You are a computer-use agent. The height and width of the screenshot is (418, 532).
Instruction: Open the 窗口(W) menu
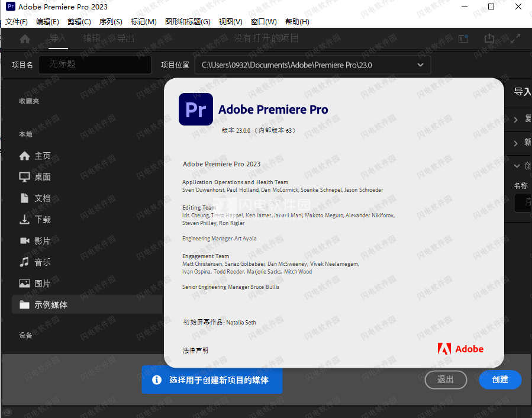coord(263,22)
